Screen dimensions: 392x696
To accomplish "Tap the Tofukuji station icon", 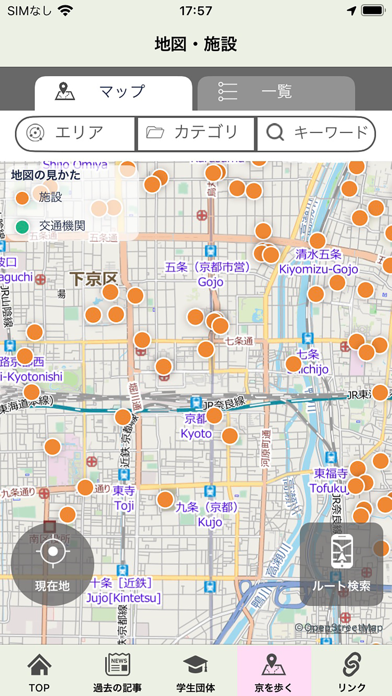I will point(331,457).
